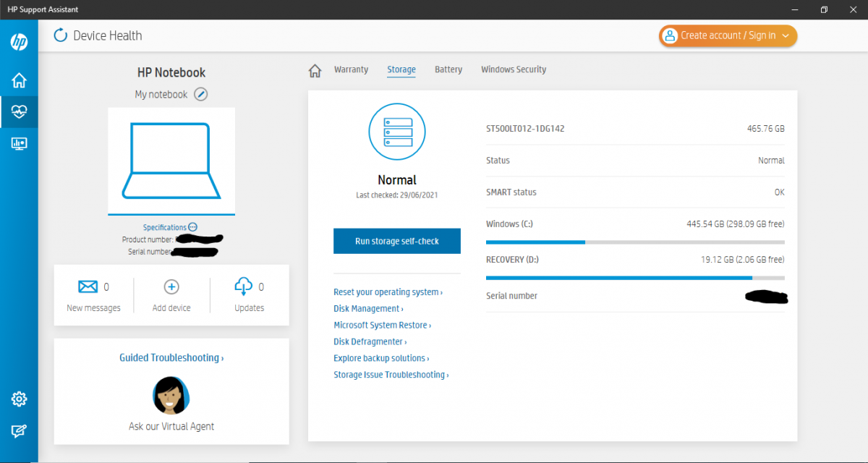Switch to the Storage tab
This screenshot has width=868, height=463.
[x=401, y=69]
